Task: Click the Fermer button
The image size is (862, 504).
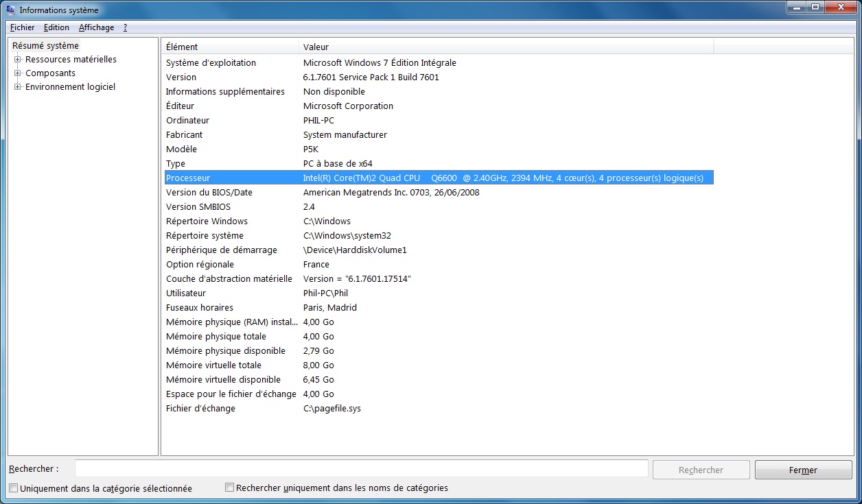Action: (803, 470)
